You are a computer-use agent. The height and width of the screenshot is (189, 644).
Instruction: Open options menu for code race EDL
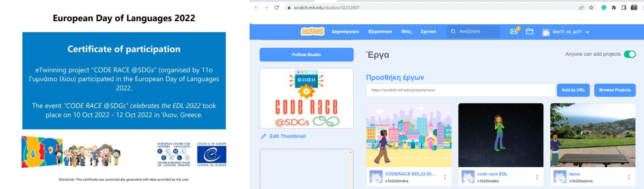pyautogui.click(x=537, y=178)
